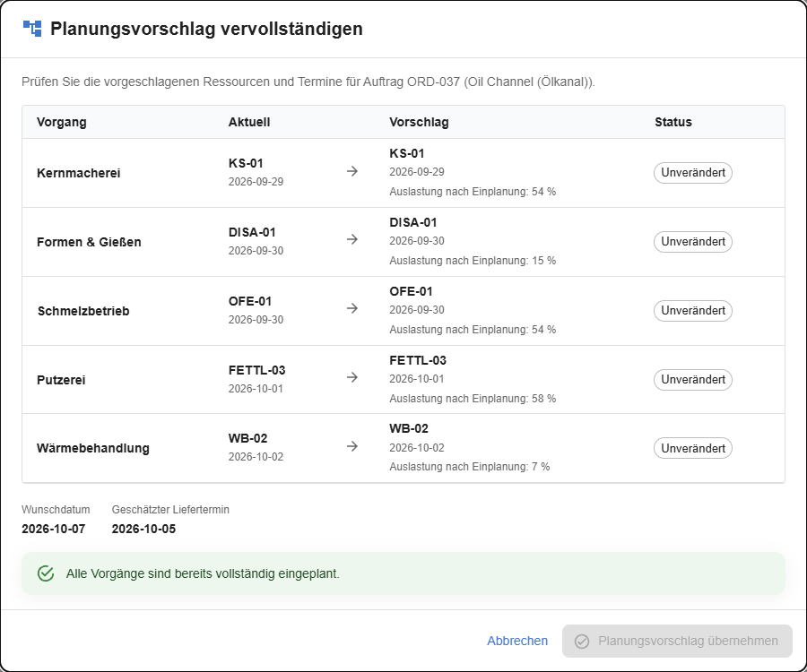Screen dimensions: 807x672
Task: Click Auslastung nach Einplanung: 58 % text
Action: [473, 398]
